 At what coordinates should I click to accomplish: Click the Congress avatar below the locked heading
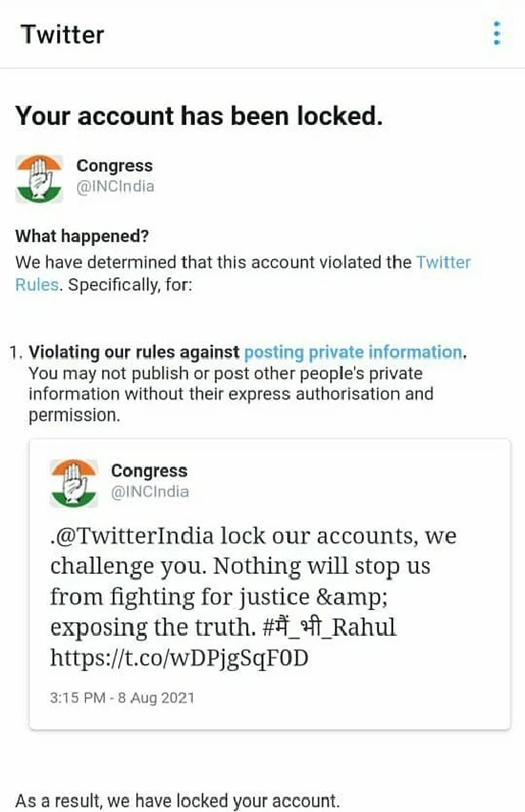[x=39, y=178]
